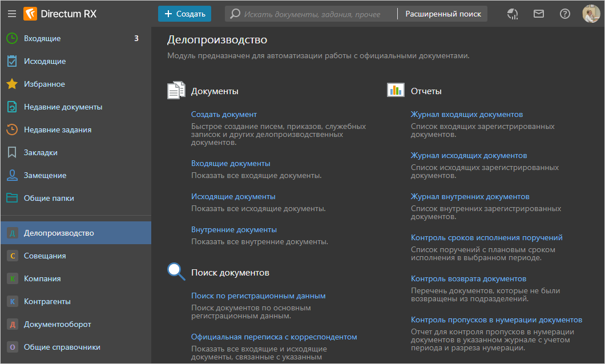Open Расширенный поиск
The width and height of the screenshot is (605, 364).
[x=443, y=14]
